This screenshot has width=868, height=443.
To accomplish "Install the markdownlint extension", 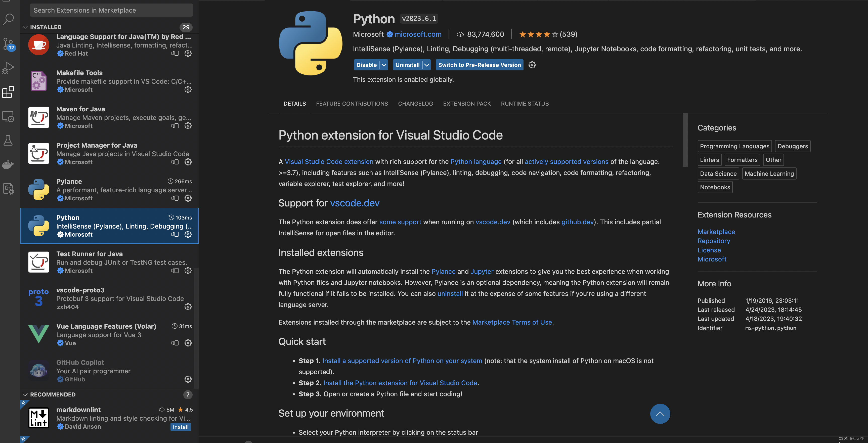I will (x=180, y=427).
